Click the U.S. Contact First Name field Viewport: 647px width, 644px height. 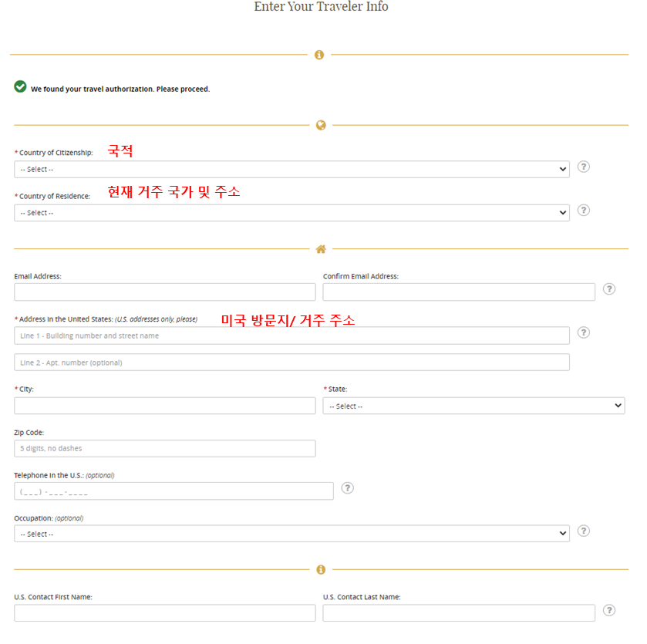point(164,613)
